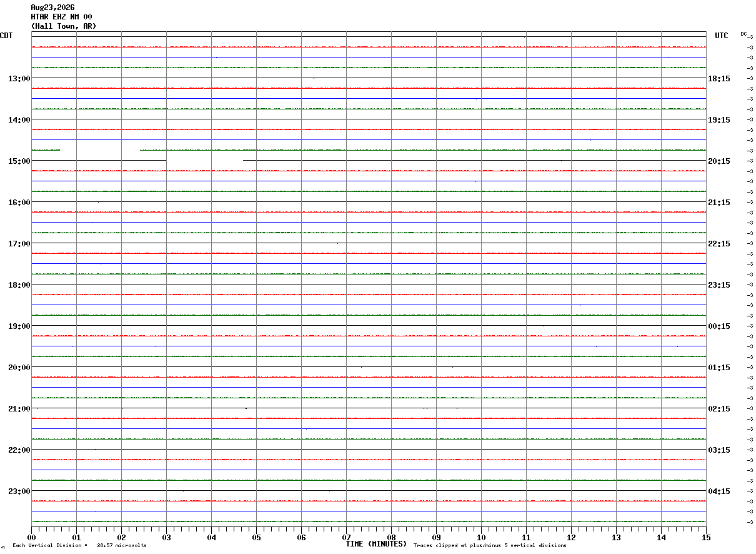The width and height of the screenshot is (756, 554).
Task: Click the 15:00 CDT row marker
Action: pos(19,161)
